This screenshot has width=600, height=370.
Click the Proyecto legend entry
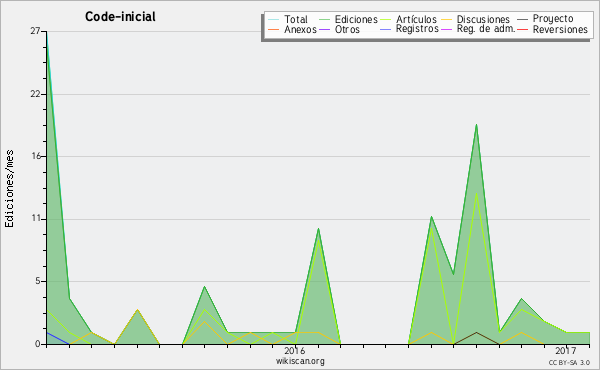[553, 19]
